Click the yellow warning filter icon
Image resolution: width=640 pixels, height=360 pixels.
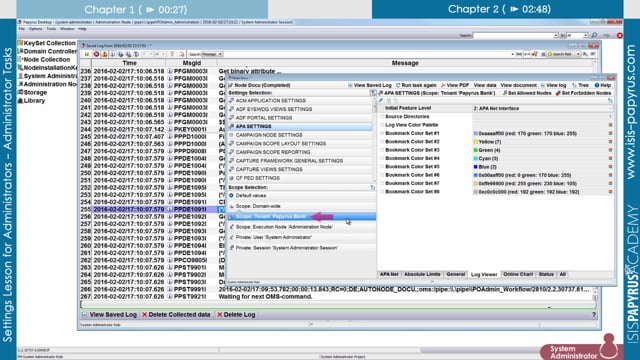click(x=104, y=54)
